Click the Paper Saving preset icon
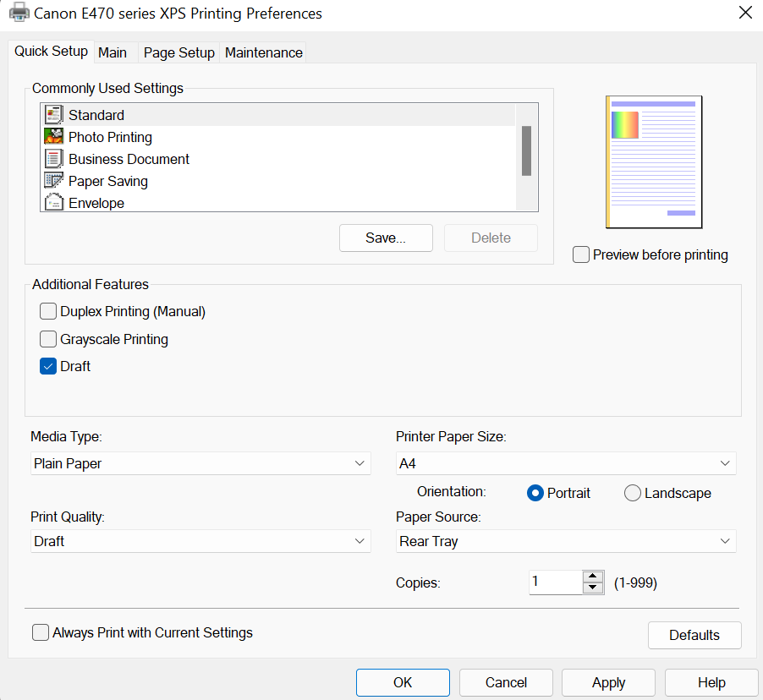The image size is (763, 700). click(52, 180)
